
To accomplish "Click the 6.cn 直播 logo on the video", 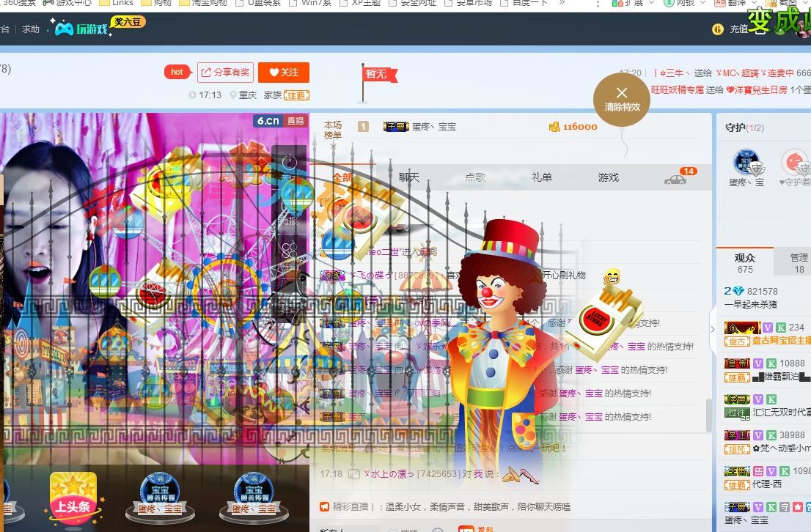I will pyautogui.click(x=281, y=120).
